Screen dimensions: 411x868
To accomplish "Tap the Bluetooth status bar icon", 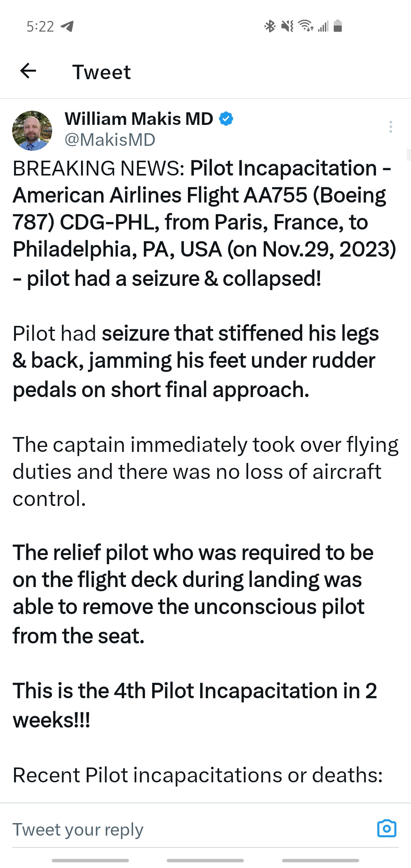I will pyautogui.click(x=270, y=26).
